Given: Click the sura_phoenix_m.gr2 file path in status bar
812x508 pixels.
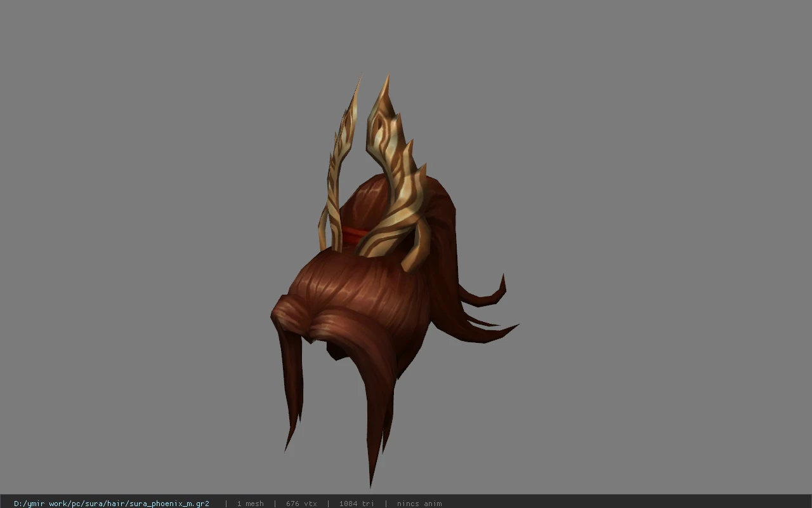Looking at the screenshot, I should pos(112,504).
